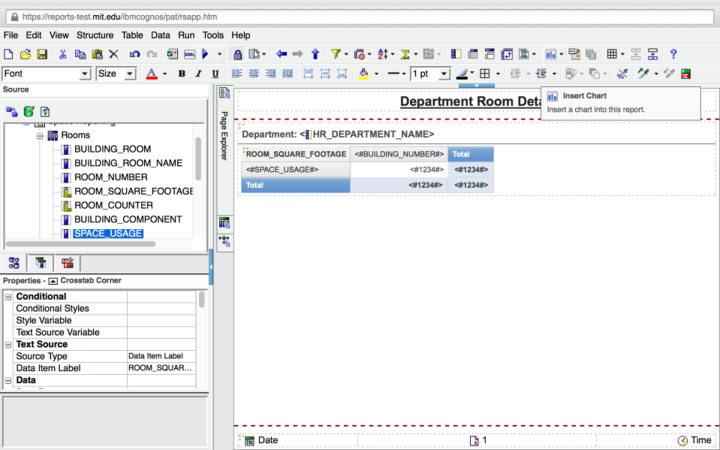Click the Data Item Label property value

(x=160, y=368)
